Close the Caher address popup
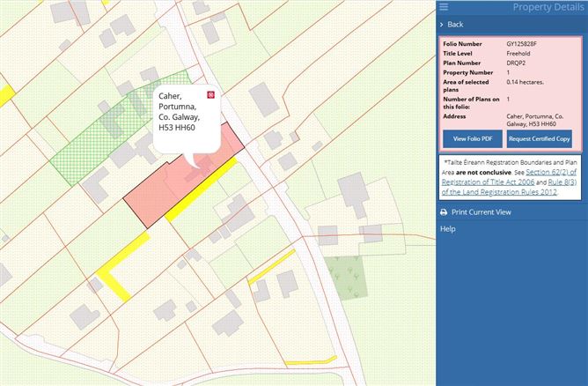 click(x=210, y=94)
